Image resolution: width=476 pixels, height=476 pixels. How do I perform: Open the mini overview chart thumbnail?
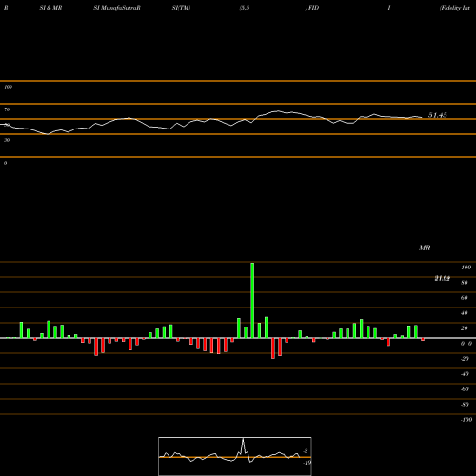(235, 456)
